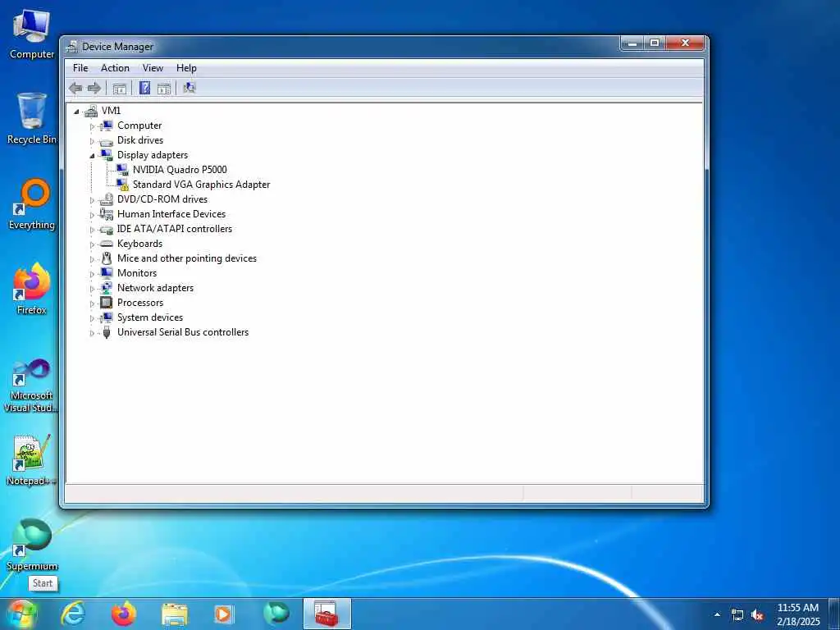Viewport: 840px width, 630px height.
Task: Click the DVD/CD-ROM drives category icon
Action: (x=107, y=199)
